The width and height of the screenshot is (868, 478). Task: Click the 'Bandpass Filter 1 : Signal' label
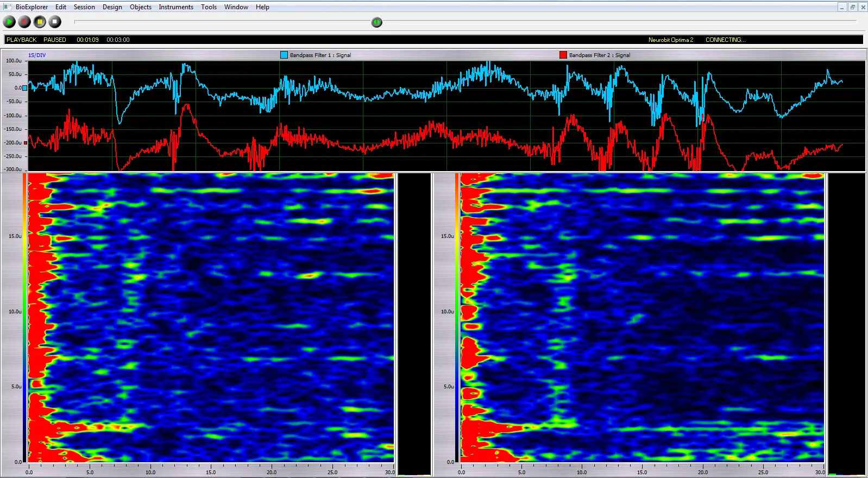320,55
